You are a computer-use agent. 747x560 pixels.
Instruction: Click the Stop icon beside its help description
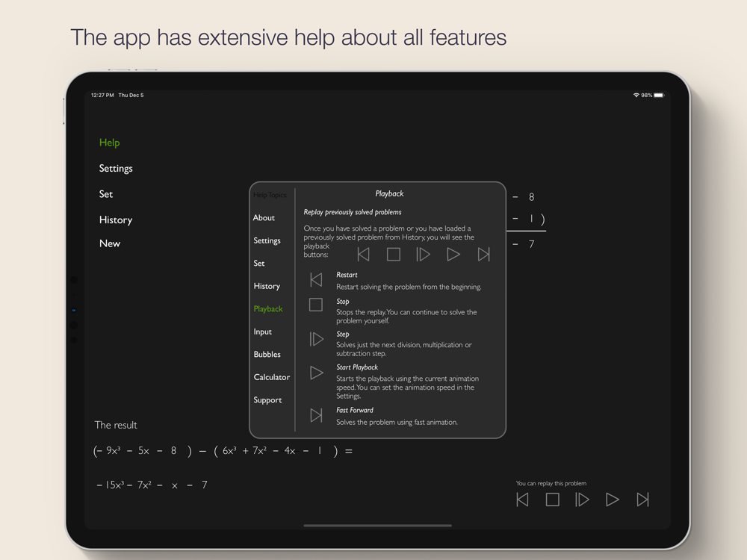316,305
